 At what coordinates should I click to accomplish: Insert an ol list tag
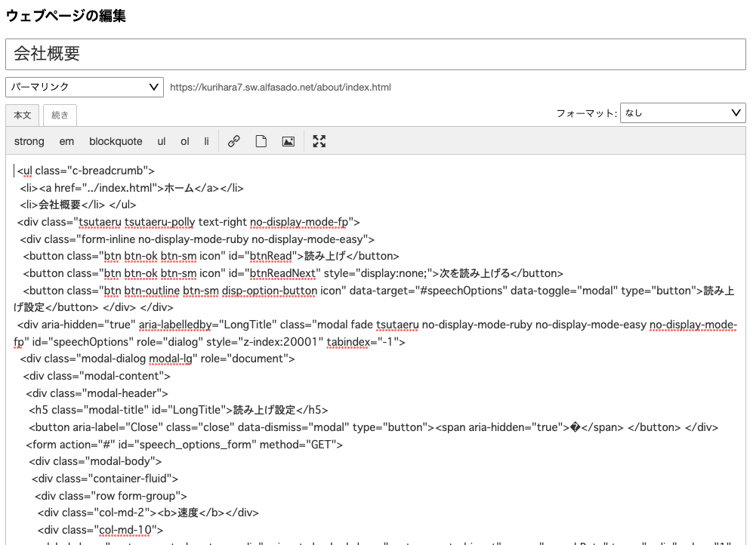tap(185, 141)
